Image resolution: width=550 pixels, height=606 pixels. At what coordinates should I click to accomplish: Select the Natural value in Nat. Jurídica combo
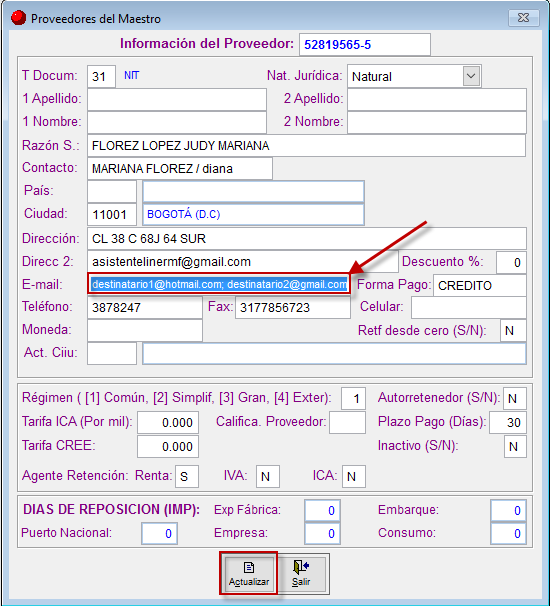[x=405, y=76]
